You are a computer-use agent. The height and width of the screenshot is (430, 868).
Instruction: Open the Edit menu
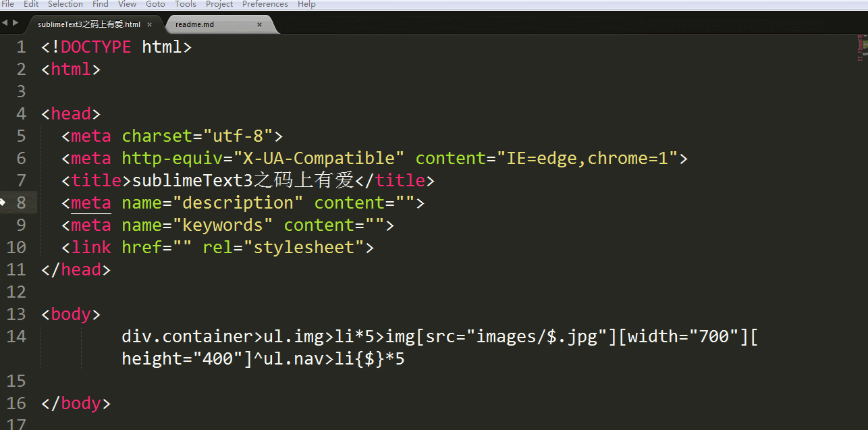click(x=31, y=4)
